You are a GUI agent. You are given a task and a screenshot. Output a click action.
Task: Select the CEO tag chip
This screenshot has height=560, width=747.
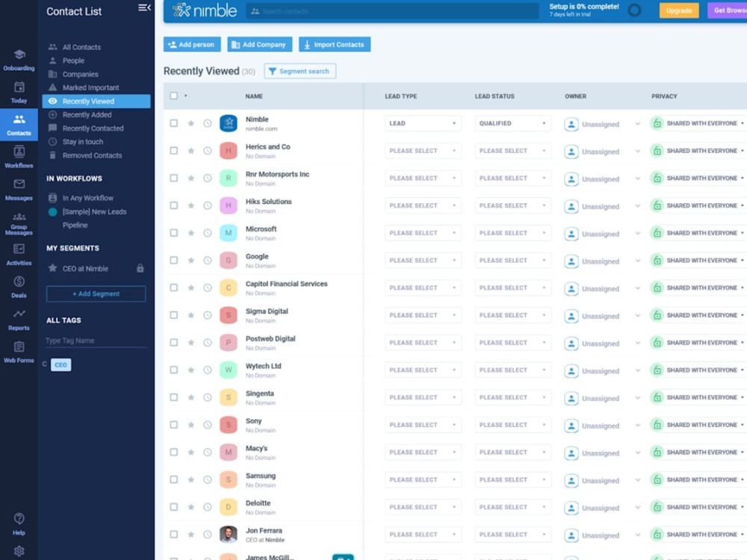point(61,365)
